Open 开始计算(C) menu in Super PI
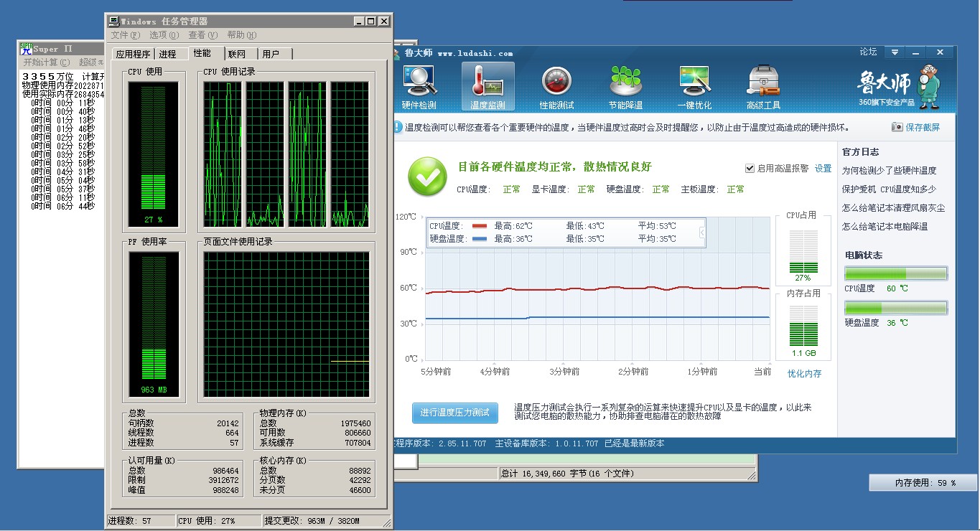Viewport: 980px width, 531px height. coord(47,62)
